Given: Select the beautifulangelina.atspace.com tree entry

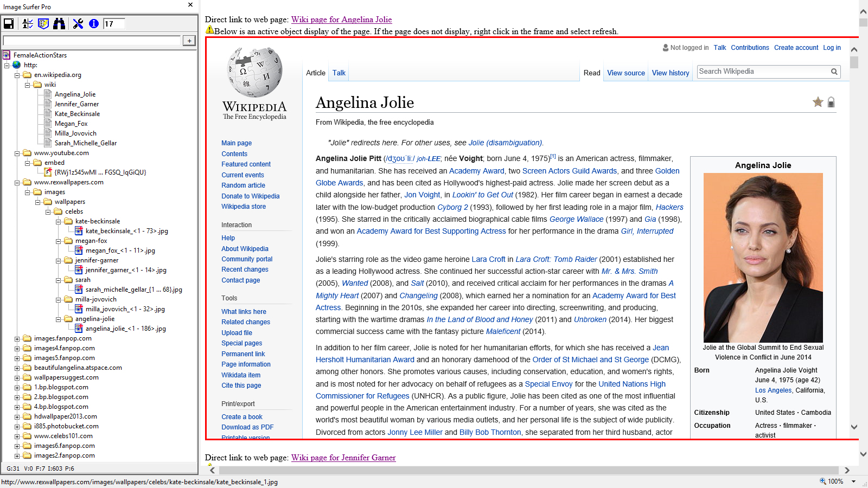Looking at the screenshot, I should click(78, 368).
